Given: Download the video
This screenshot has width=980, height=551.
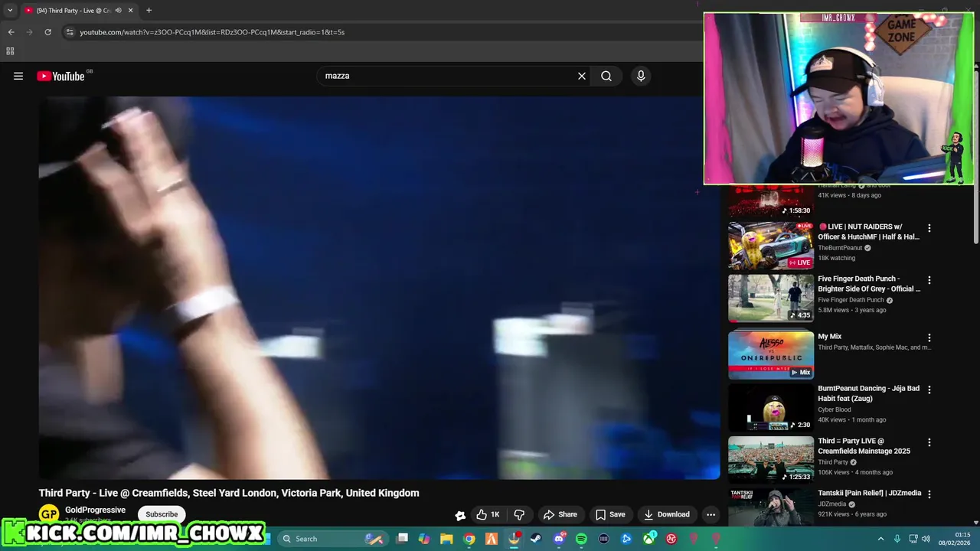Looking at the screenshot, I should [667, 514].
